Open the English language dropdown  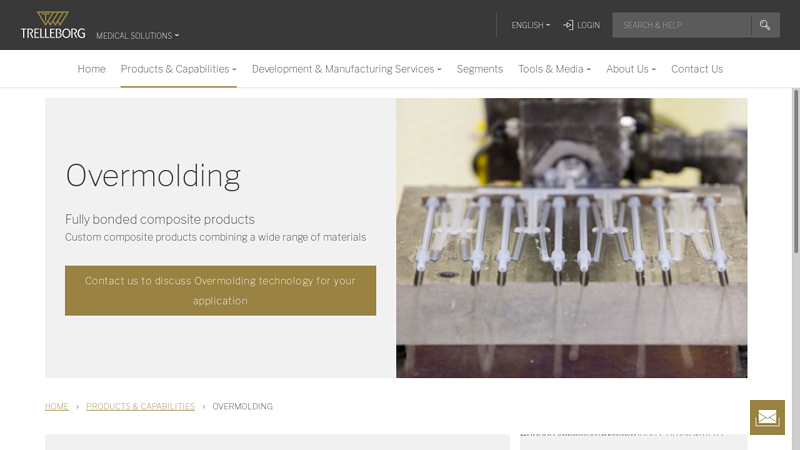pyautogui.click(x=530, y=25)
